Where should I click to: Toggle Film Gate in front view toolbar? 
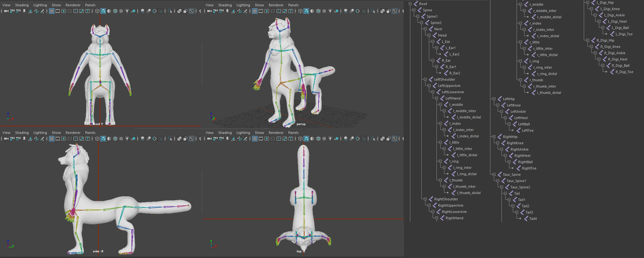click(x=58, y=11)
